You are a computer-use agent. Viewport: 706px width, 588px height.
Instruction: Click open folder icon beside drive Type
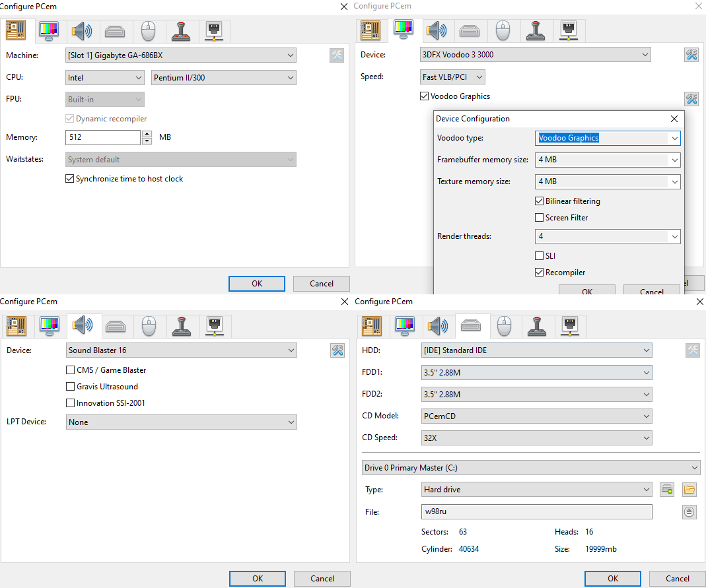coord(689,490)
